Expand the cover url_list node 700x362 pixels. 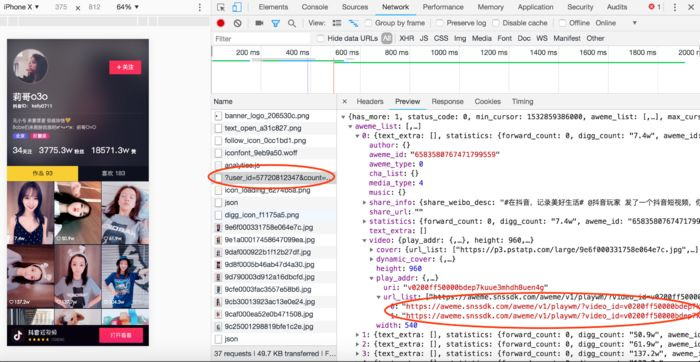[372, 250]
